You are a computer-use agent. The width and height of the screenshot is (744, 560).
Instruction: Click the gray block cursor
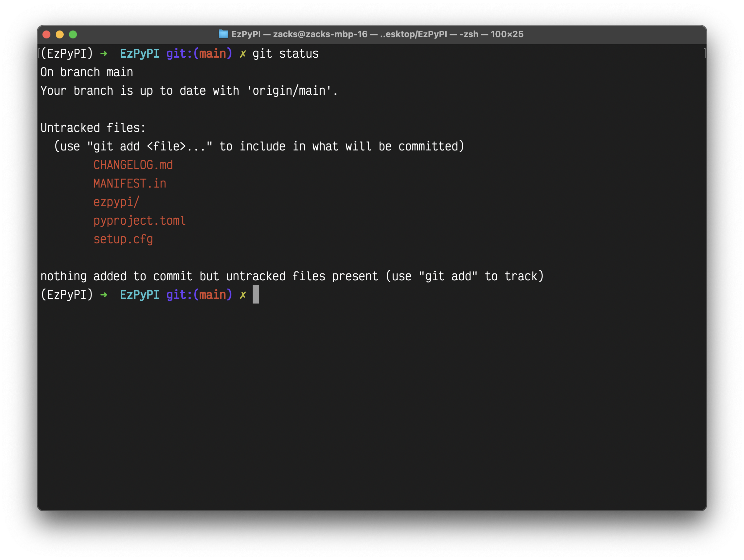(x=256, y=295)
